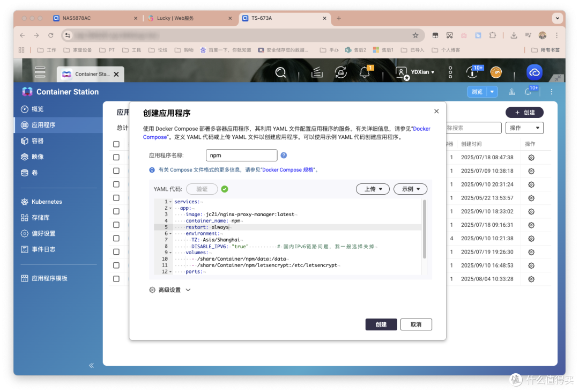This screenshot has width=579, height=392.
Task: Click the help icon beside application name
Action: pos(284,155)
